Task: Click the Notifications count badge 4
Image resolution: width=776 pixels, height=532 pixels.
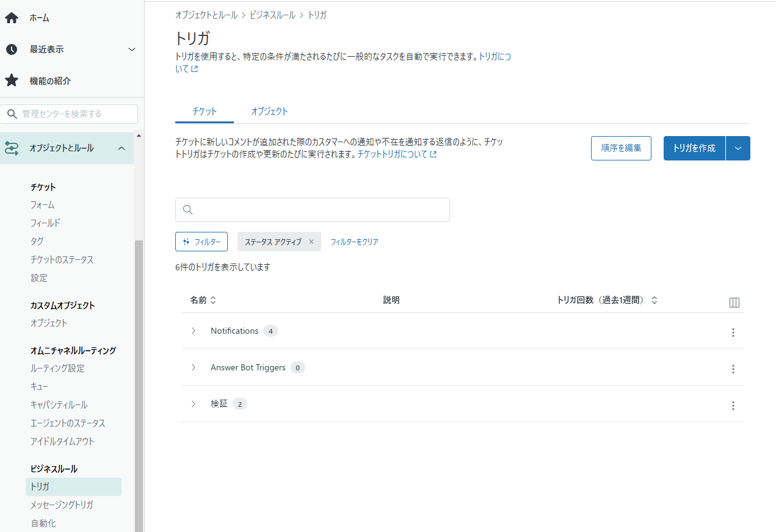Action: pyautogui.click(x=270, y=331)
